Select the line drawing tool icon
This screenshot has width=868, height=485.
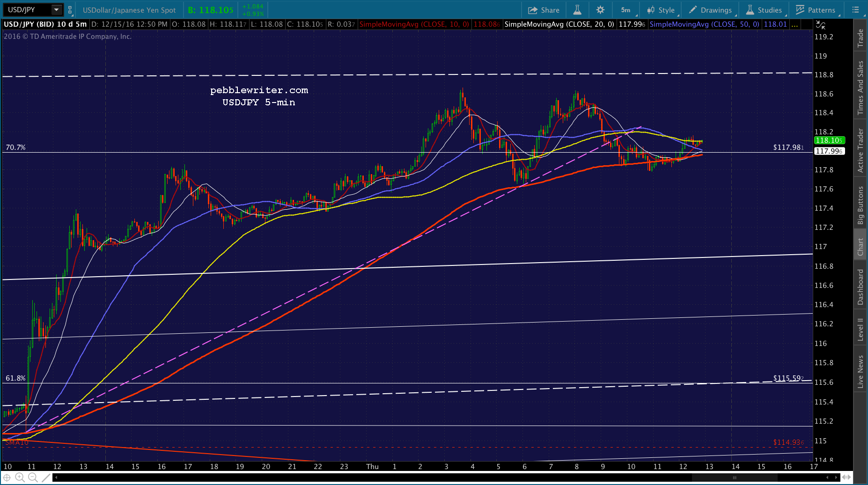(x=46, y=478)
